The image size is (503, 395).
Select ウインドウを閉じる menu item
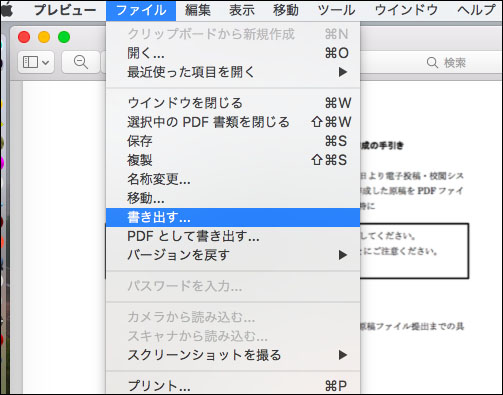pyautogui.click(x=233, y=103)
